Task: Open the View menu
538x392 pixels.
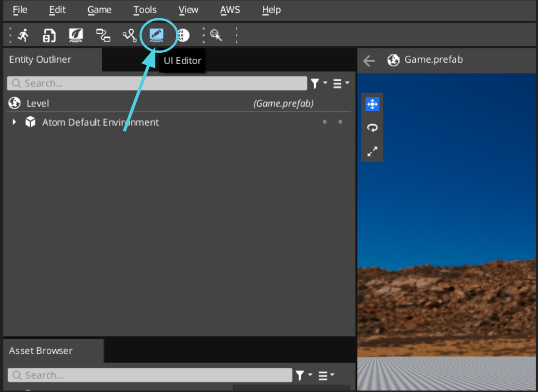Action: 188,10
